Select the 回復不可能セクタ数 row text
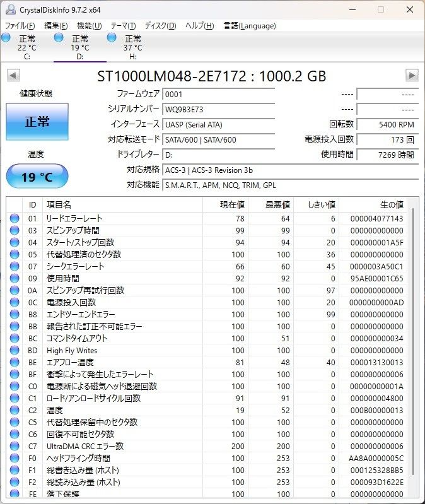This screenshot has width=425, height=504. coord(80,434)
